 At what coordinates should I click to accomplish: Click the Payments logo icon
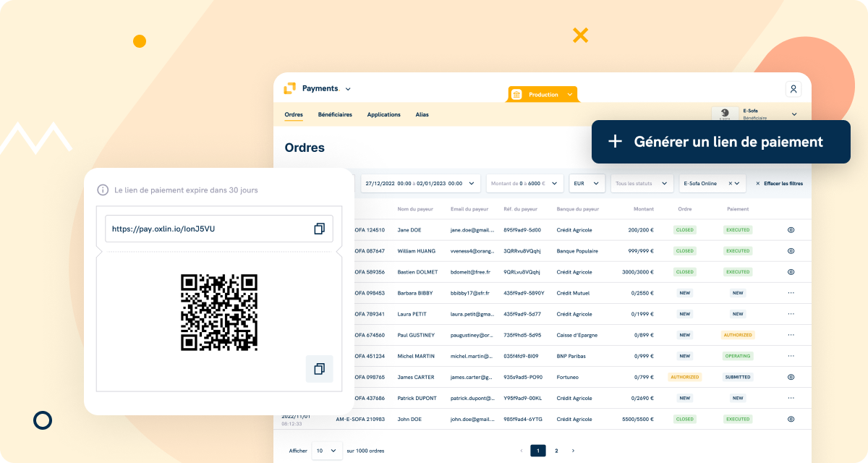289,88
